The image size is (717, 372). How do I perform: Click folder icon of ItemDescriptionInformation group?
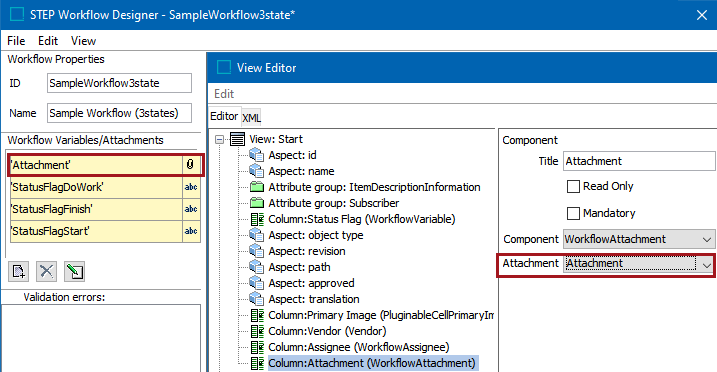[257, 187]
